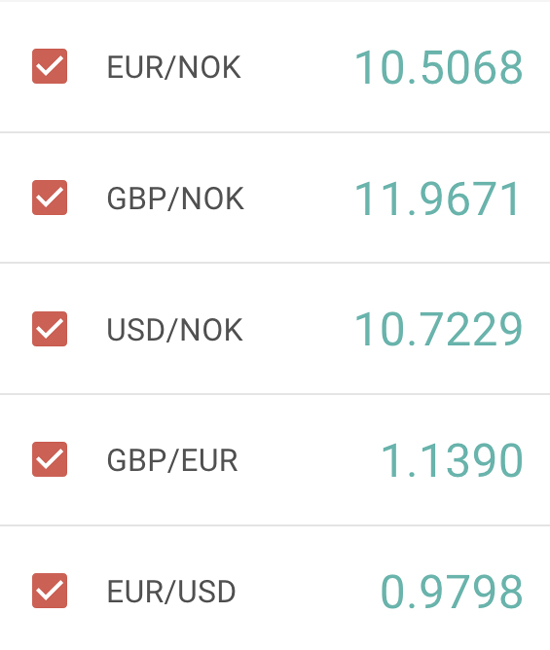Disable the GBP/EUR currency pair checkbox
This screenshot has width=550, height=650.
(x=49, y=459)
